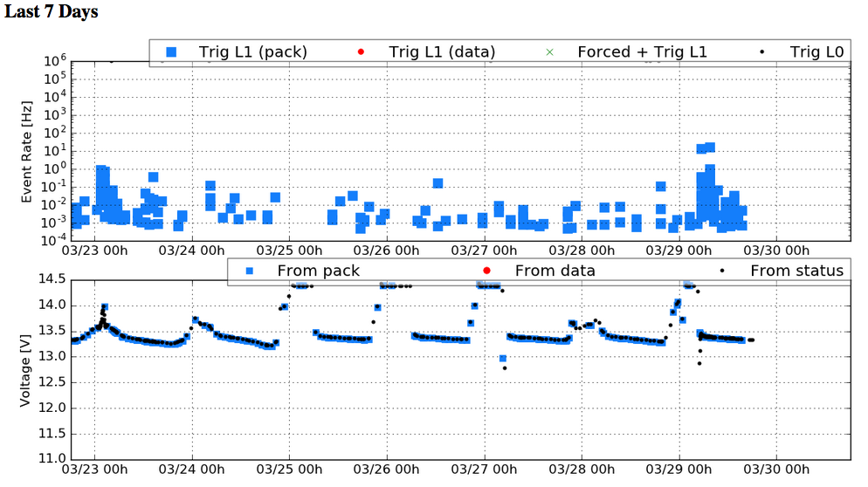868x487 pixels.
Task: Click the 14.0 tick on the voltage axis
Action: [x=52, y=305]
